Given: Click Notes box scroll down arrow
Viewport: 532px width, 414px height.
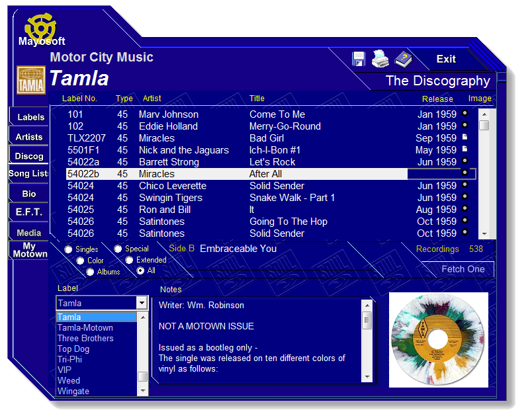Looking at the screenshot, I should click(367, 376).
